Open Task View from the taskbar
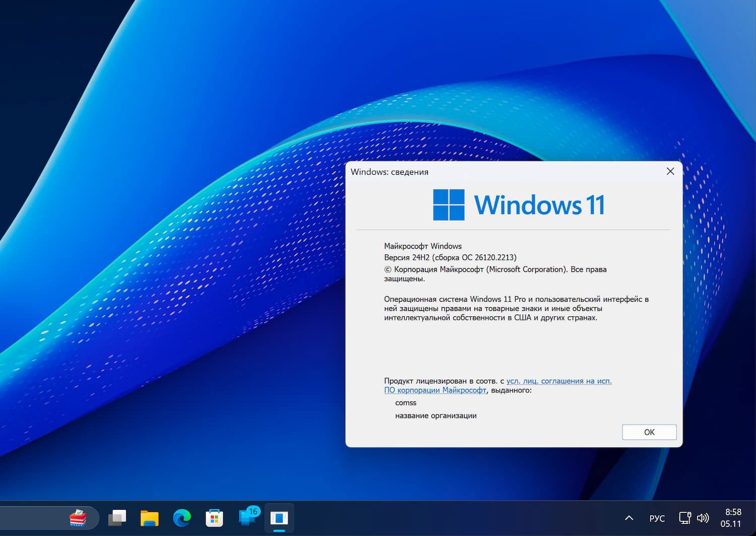 117,517
